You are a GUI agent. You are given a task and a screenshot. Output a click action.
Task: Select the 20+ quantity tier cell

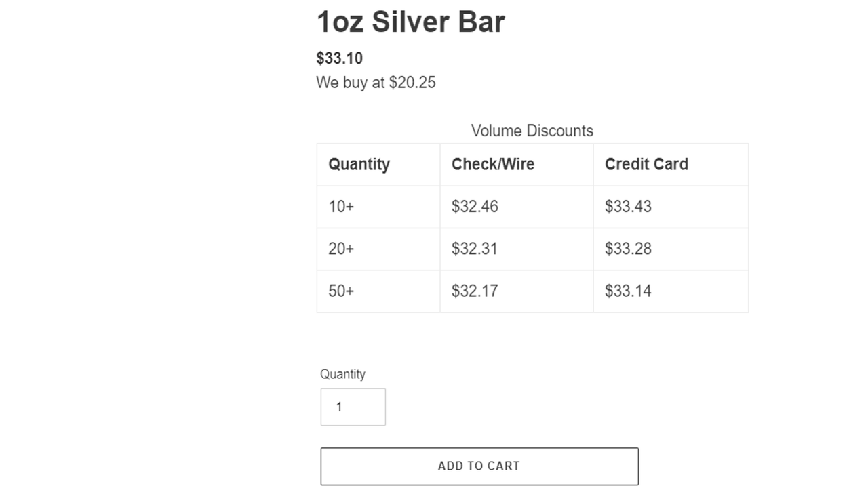[x=340, y=249]
